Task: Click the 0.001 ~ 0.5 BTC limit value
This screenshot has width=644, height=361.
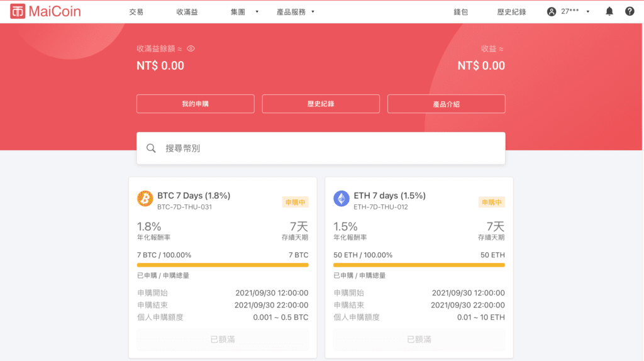Action: [x=280, y=318]
